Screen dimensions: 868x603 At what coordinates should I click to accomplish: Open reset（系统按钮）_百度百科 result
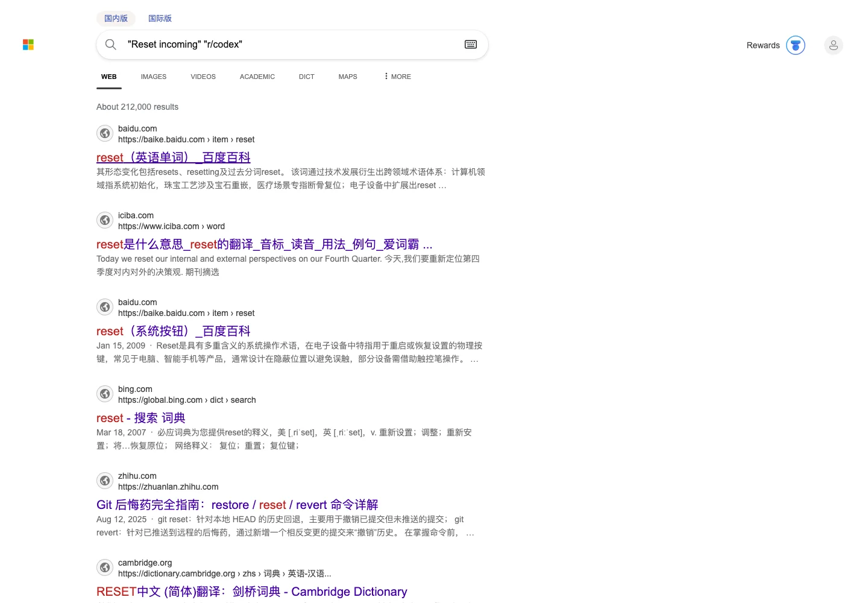174,331
